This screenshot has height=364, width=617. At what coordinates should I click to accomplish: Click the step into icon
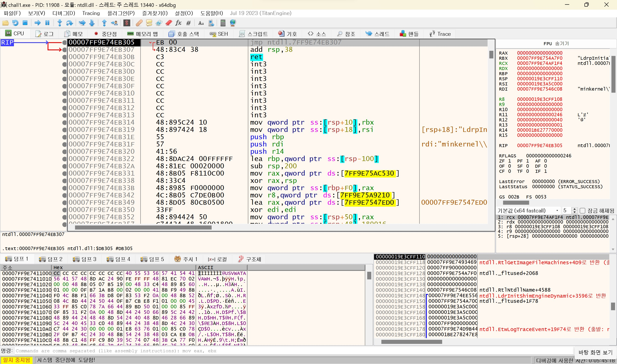point(60,23)
